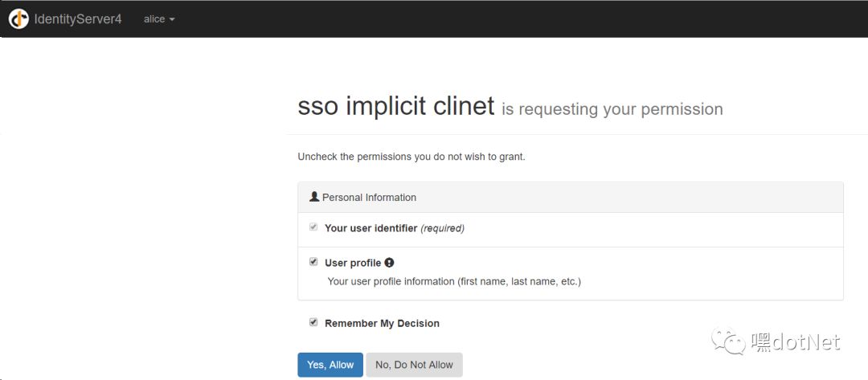The height and width of the screenshot is (380, 868).
Task: Disable the Remember My Decision checkbox
Action: point(313,322)
